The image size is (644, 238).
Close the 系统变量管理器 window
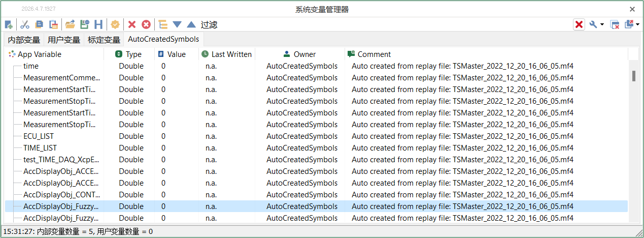click(632, 9)
